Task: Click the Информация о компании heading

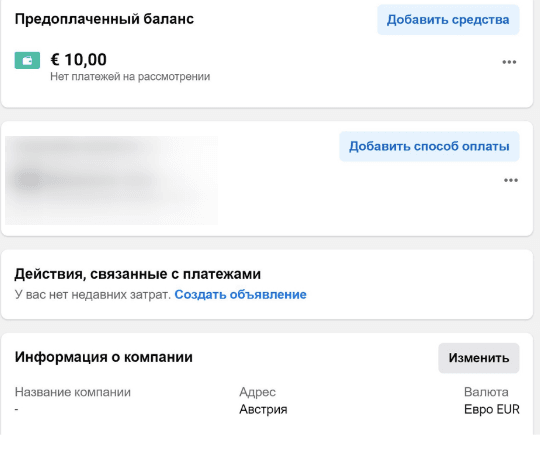Action: pos(104,357)
